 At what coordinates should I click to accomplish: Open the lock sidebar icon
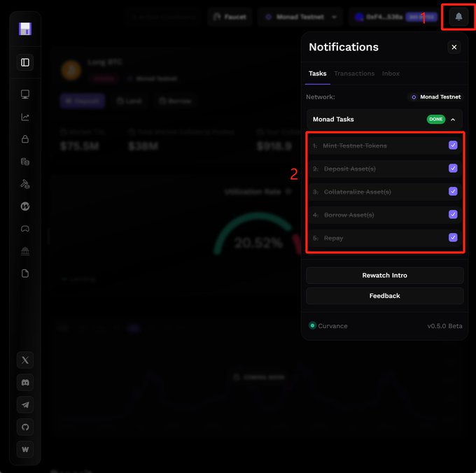(x=25, y=139)
